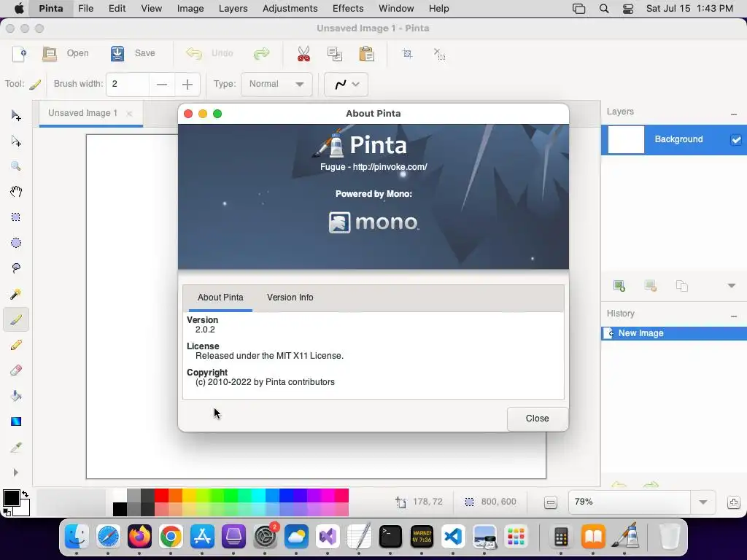The width and height of the screenshot is (747, 560).
Task: Click the Add New Layer icon
Action: [619, 286]
